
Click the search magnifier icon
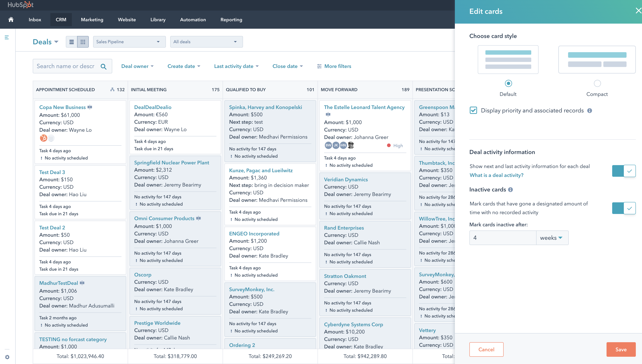pos(103,66)
